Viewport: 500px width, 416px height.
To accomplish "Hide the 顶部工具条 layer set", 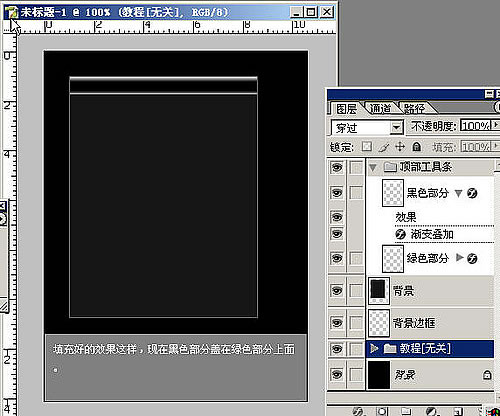I will (x=337, y=167).
